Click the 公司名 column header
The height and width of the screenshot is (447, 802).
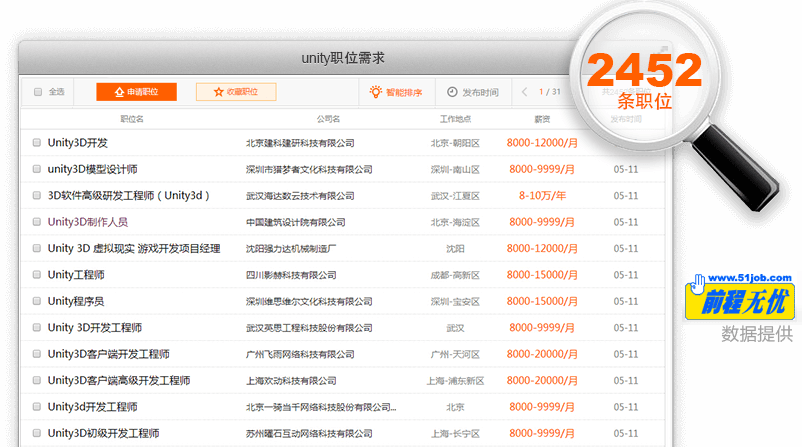click(328, 119)
